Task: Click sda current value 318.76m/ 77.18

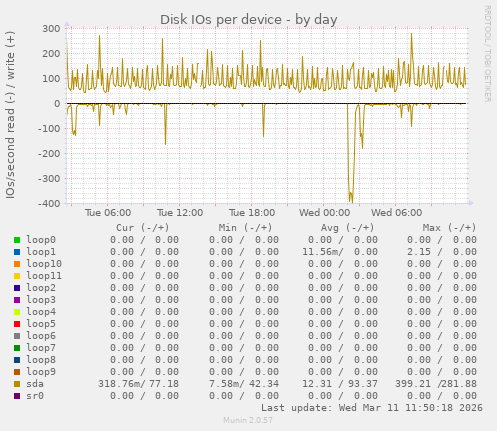Action: [138, 384]
